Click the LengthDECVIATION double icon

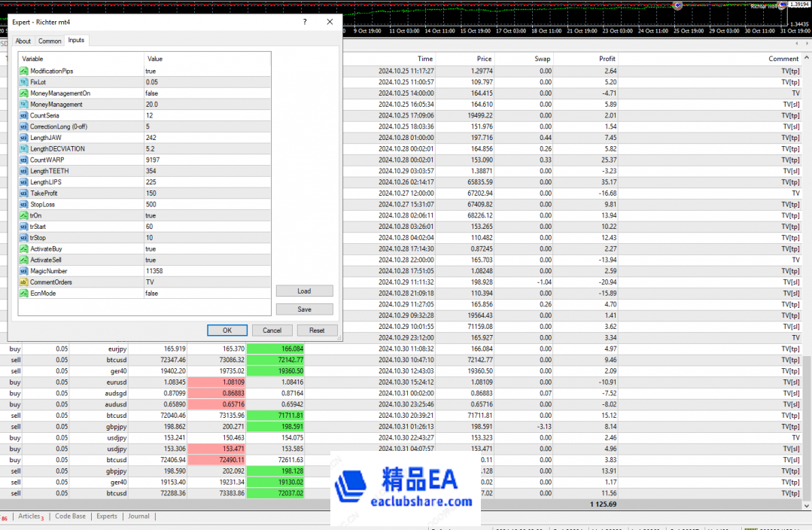point(23,149)
